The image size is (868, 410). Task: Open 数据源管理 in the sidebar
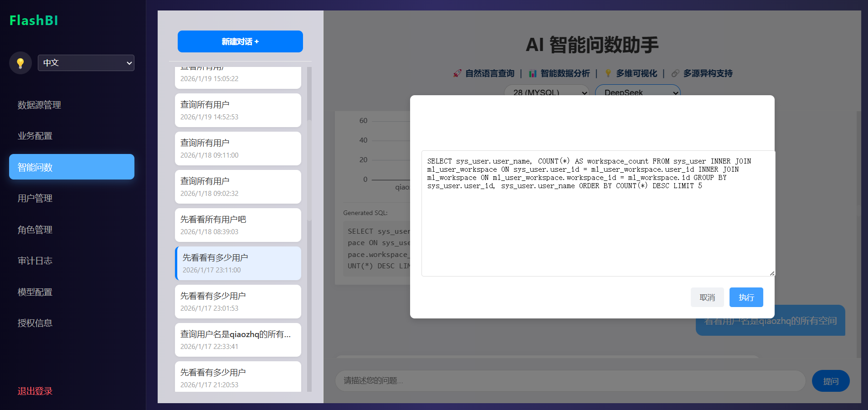39,105
